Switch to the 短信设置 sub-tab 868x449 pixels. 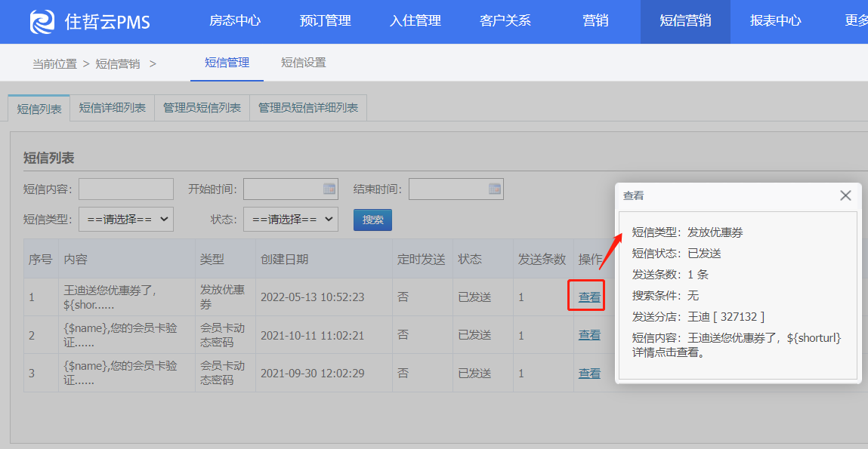(304, 63)
